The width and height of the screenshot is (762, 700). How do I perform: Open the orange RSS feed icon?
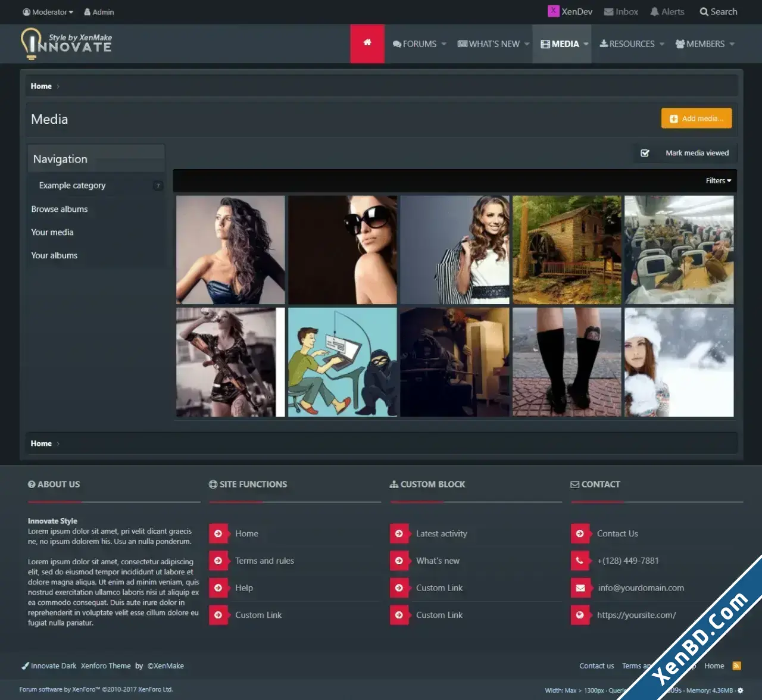(x=737, y=665)
